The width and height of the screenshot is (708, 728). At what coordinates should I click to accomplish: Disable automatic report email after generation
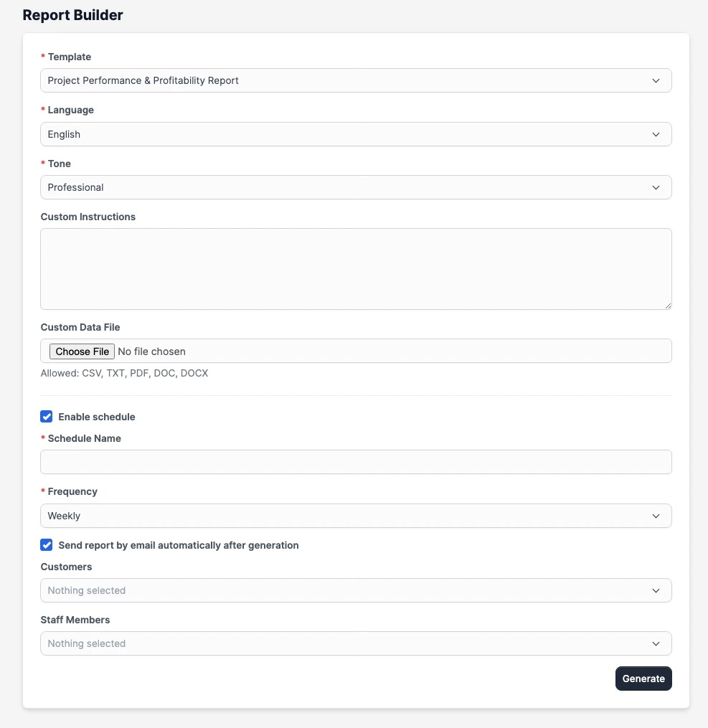46,545
